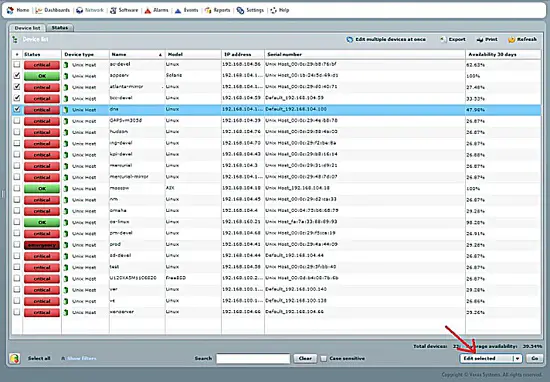Viewport: 550px width, 382px height.
Task: Open the Dashboards icon in navigation bar
Action: pos(39,10)
